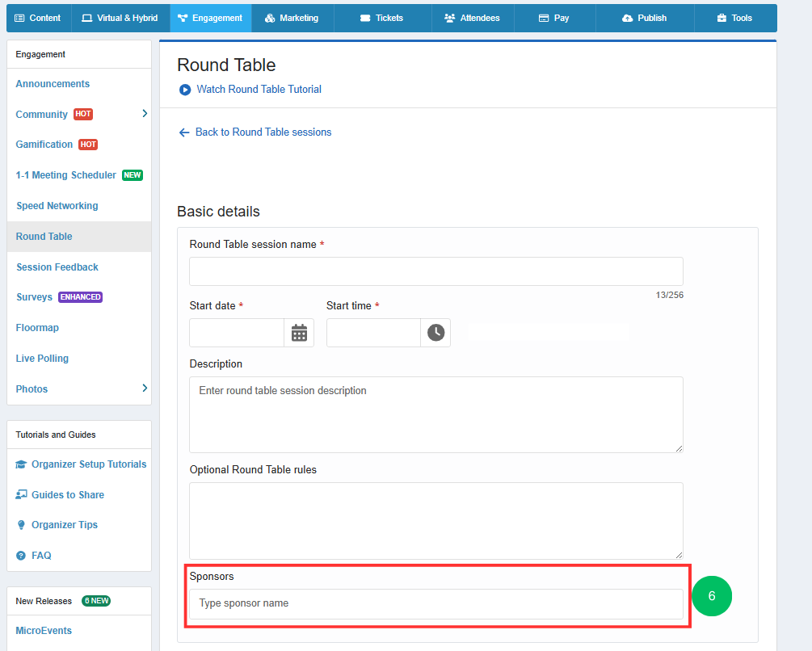Open the Publish tab in top navigation
Screen dimensions: 812x651
click(x=644, y=18)
